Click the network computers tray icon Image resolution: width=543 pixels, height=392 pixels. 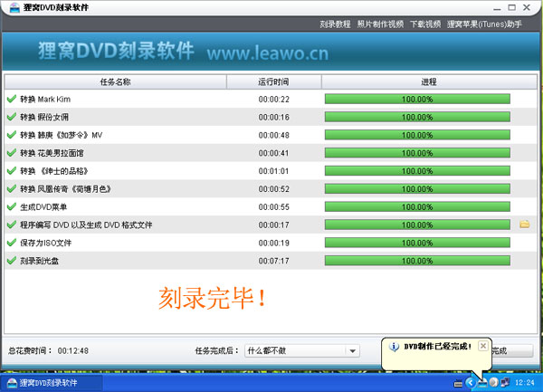[x=505, y=383]
